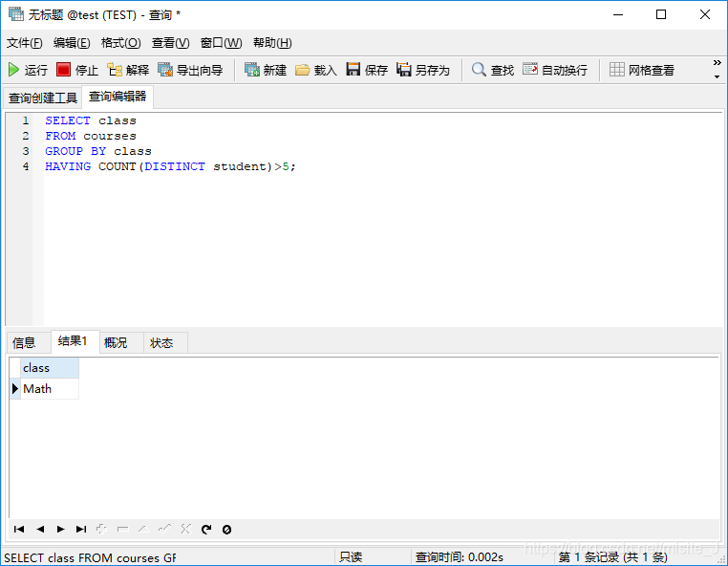This screenshot has height=566, width=728.
Task: Click the Explain (解释) toolbar icon
Action: point(128,70)
